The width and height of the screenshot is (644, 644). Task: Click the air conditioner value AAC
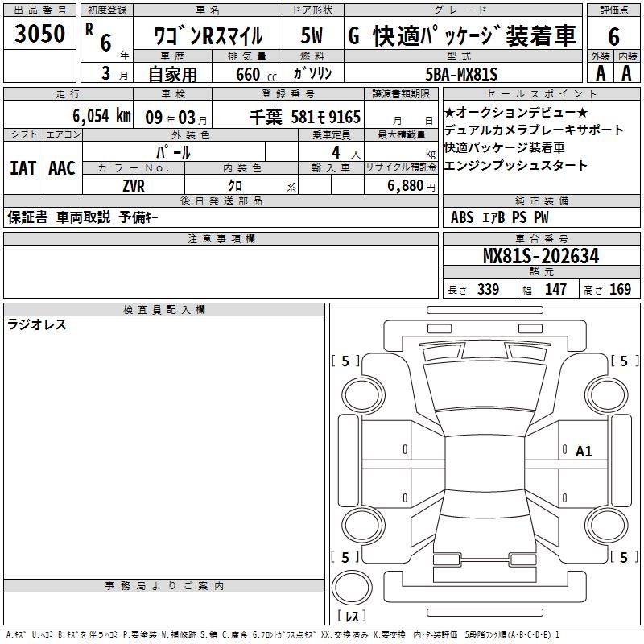coord(62,168)
